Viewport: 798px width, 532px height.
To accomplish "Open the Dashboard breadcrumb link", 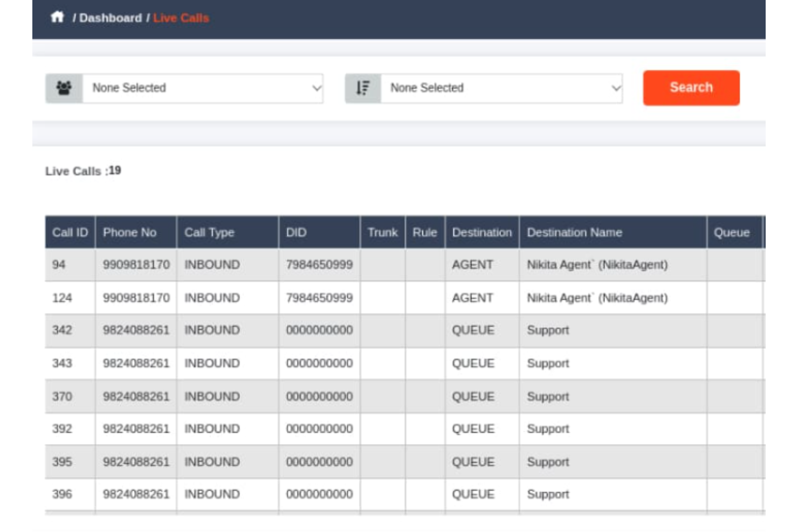I will (x=111, y=18).
